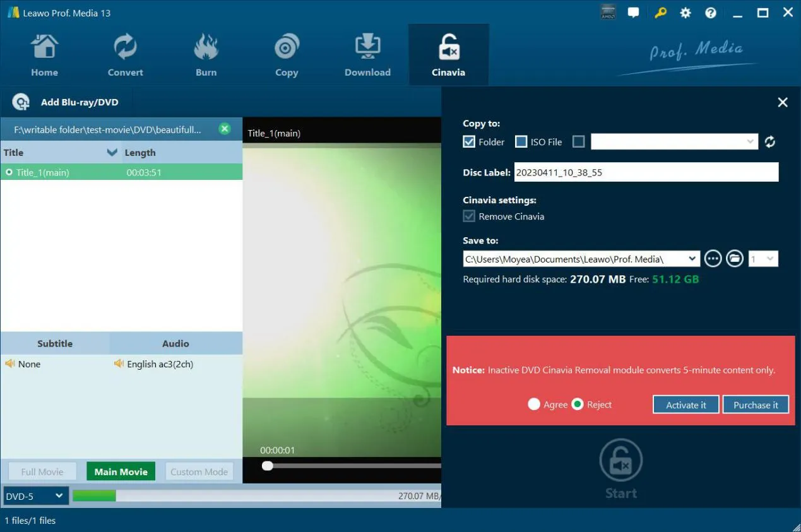This screenshot has width=801, height=532.
Task: Click the Add Blu-ray/DVD disc icon
Action: tap(21, 102)
